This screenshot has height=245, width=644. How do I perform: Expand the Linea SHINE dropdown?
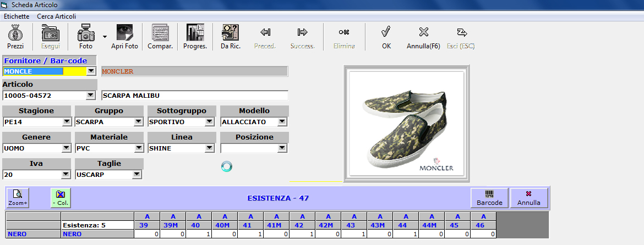[210, 148]
